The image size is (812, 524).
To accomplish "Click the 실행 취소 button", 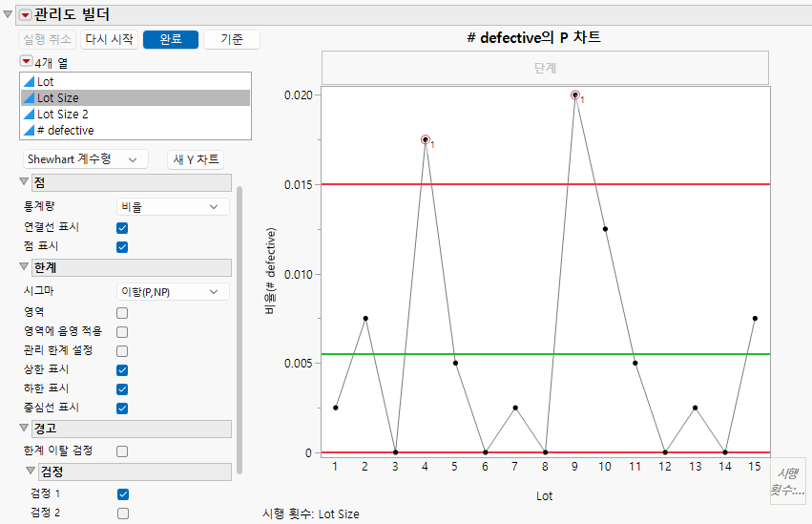I will (48, 39).
